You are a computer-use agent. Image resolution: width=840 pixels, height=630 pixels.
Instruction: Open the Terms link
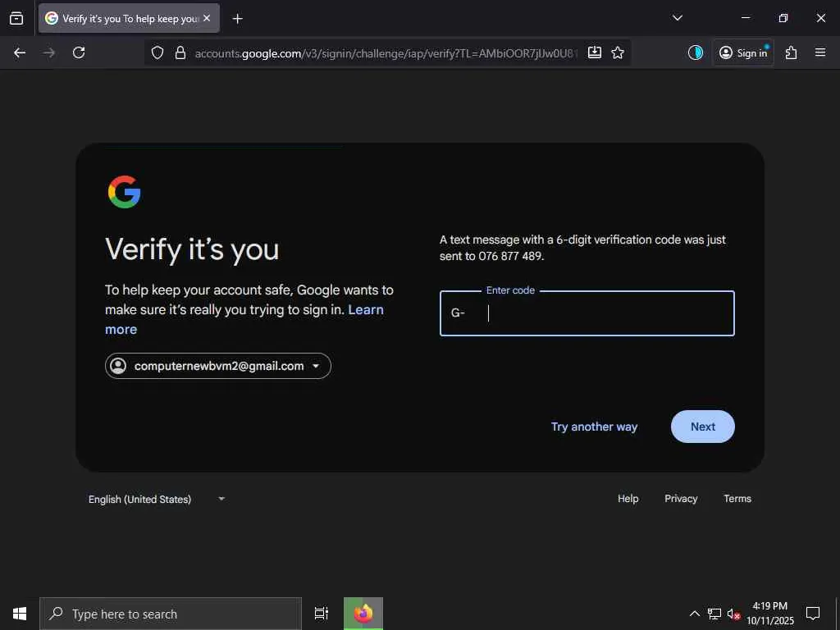tap(737, 499)
